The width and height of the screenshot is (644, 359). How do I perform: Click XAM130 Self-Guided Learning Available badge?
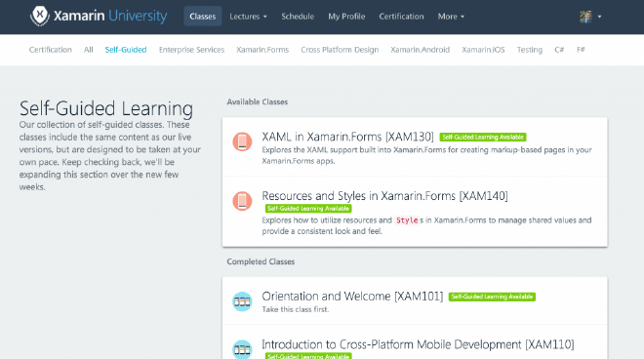483,138
